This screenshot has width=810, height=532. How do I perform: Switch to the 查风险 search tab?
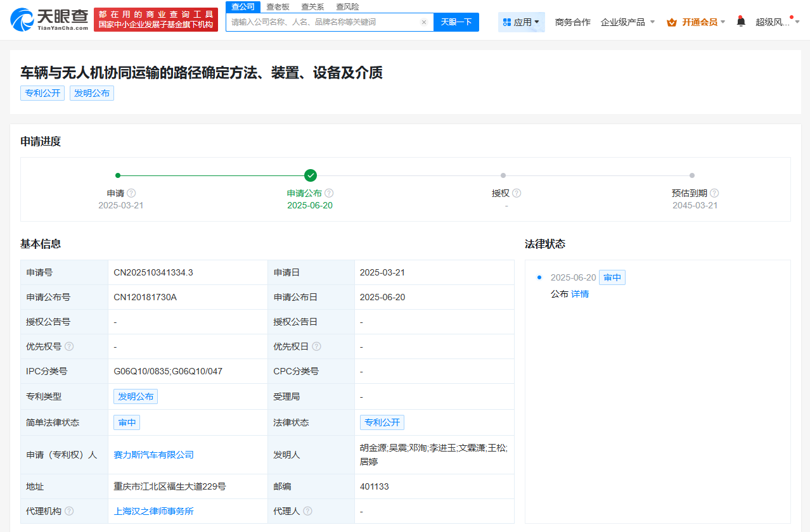coord(347,6)
